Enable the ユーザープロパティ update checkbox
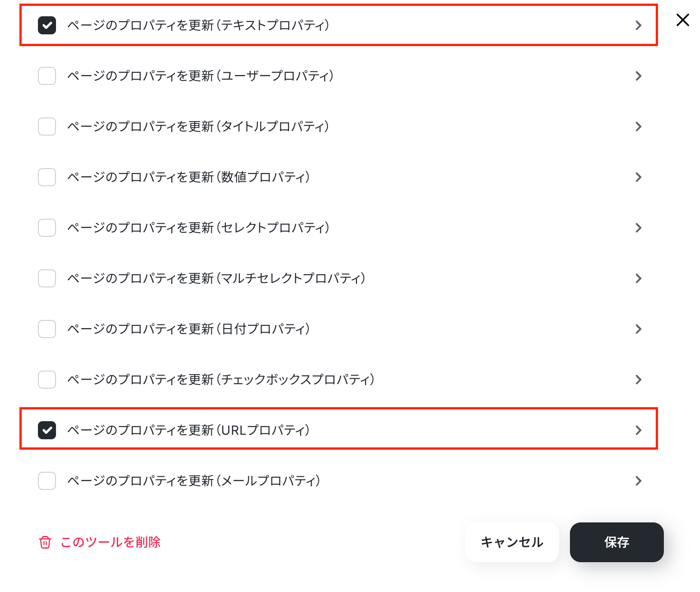Screen dimensions: 700x592 [47, 76]
